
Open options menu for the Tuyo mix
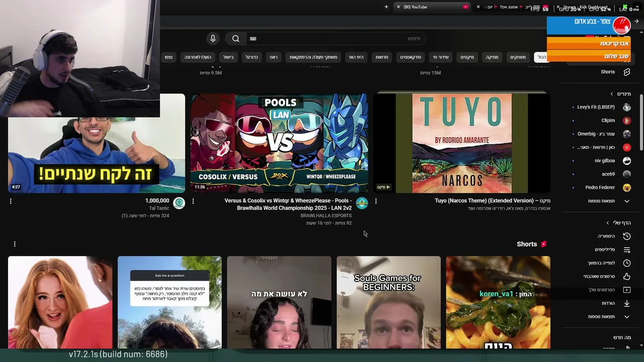pyautogui.click(x=376, y=201)
